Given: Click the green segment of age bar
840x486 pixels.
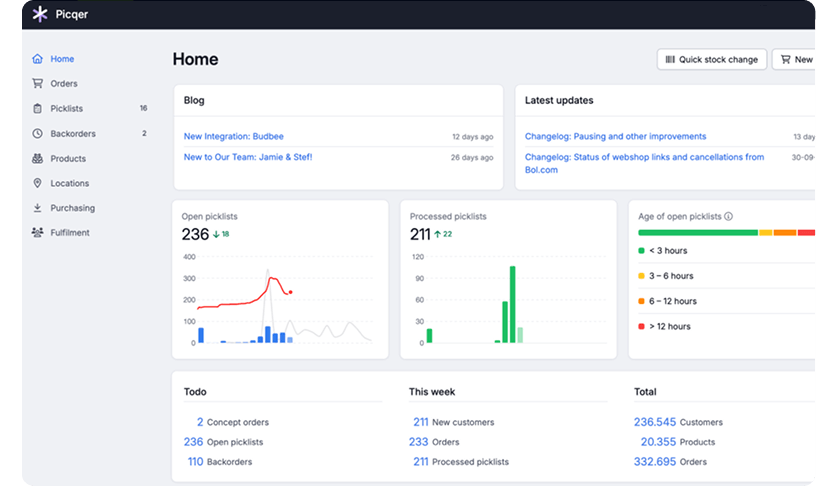Looking at the screenshot, I should 697,233.
